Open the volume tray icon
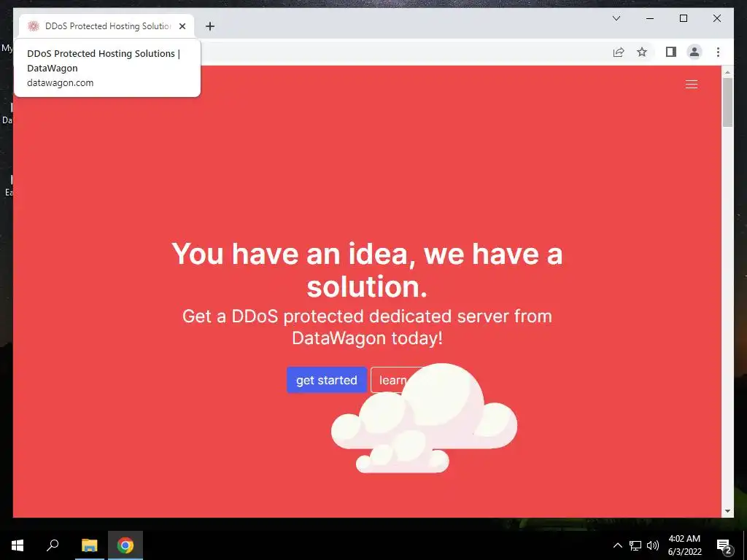Viewport: 747px width, 560px height. [653, 545]
